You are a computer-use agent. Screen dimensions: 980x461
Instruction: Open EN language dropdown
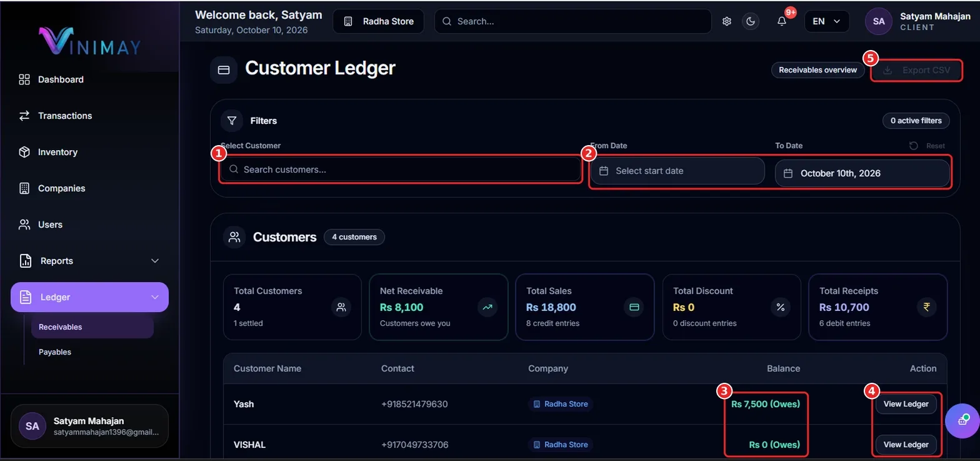coord(827,21)
